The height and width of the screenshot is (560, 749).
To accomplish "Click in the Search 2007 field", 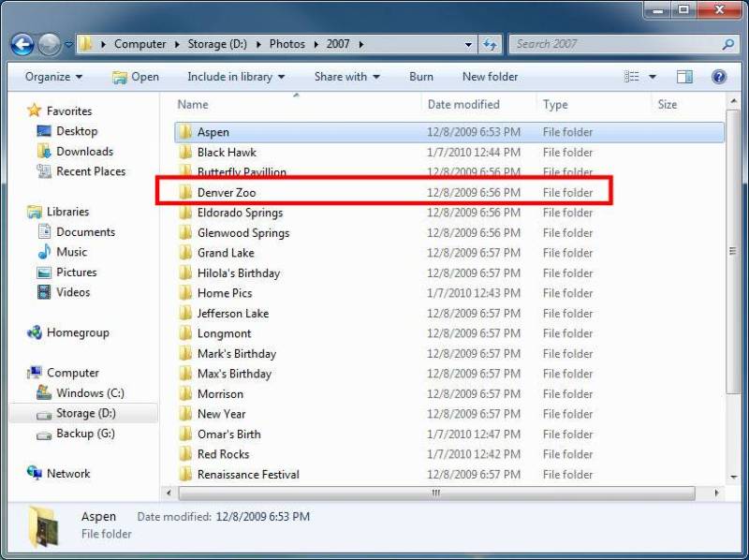I will [613, 44].
